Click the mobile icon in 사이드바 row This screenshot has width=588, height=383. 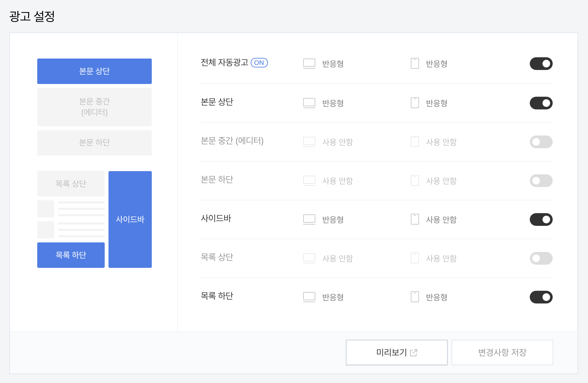415,219
